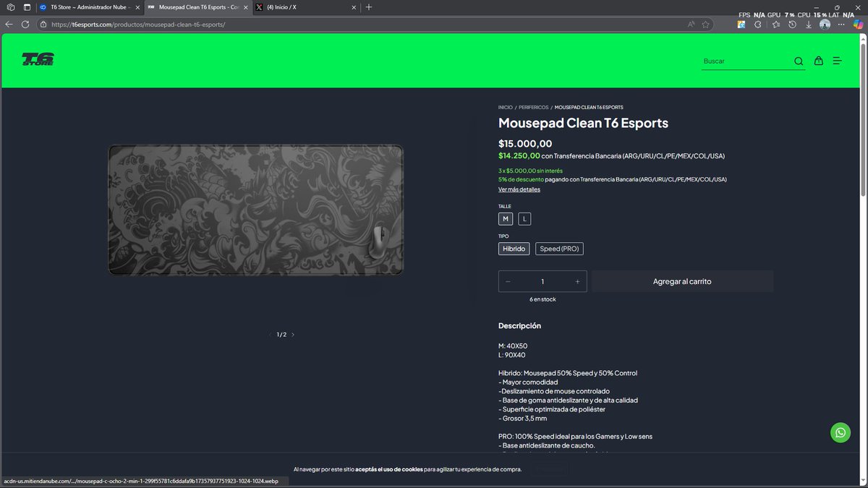Image resolution: width=868 pixels, height=488 pixels.
Task: Decrease the quantity with the minus button
Action: (x=508, y=281)
